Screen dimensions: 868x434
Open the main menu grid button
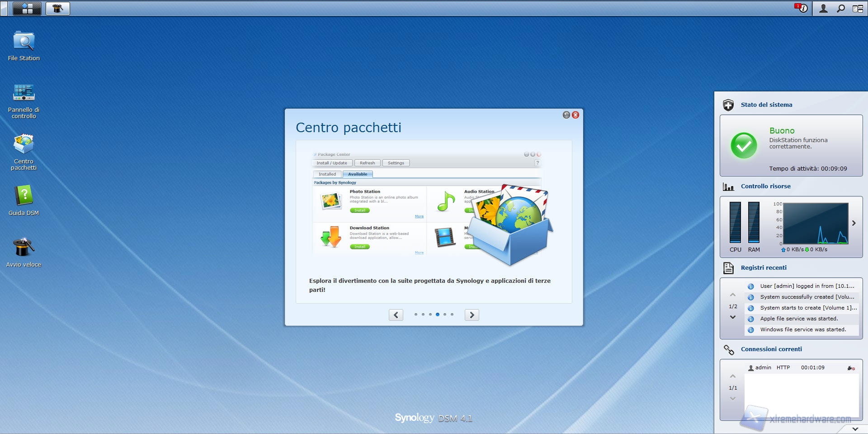[x=27, y=9]
